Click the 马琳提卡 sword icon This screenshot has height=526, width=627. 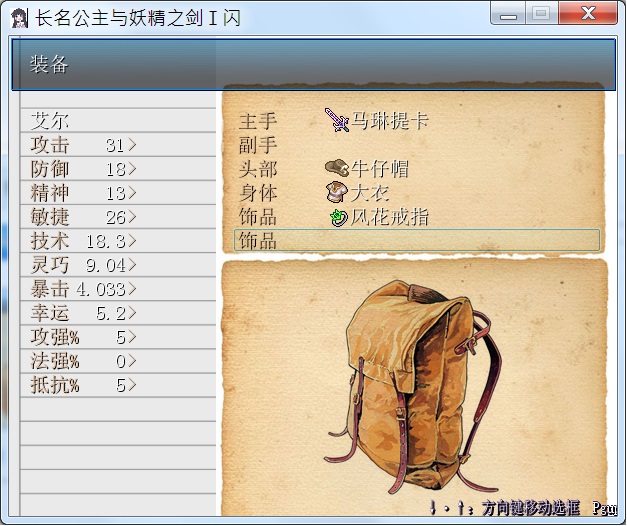[x=337, y=120]
